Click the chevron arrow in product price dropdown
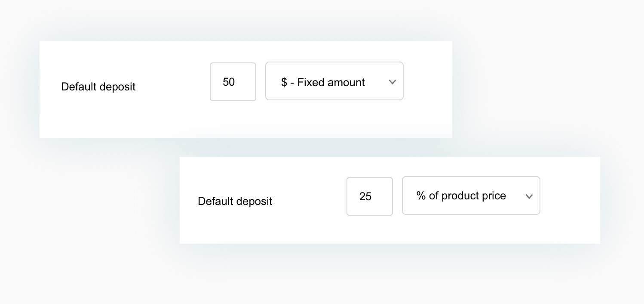This screenshot has width=644, height=304. [529, 196]
